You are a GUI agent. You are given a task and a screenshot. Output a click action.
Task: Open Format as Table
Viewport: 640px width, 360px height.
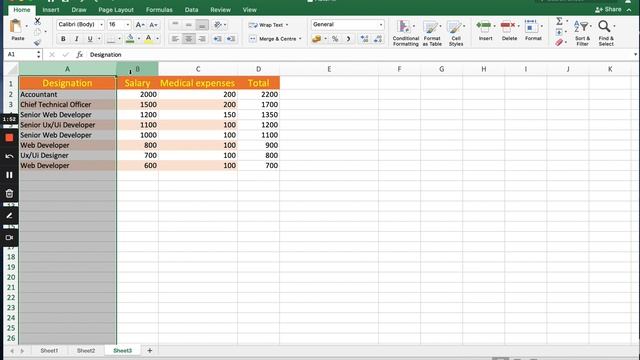[432, 33]
